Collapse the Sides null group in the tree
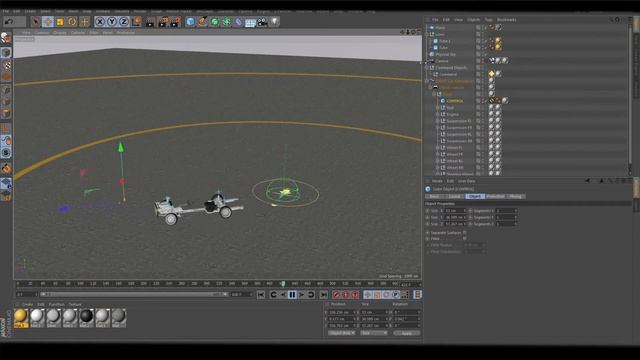Screen dimensions: 640x360 [x=427, y=34]
